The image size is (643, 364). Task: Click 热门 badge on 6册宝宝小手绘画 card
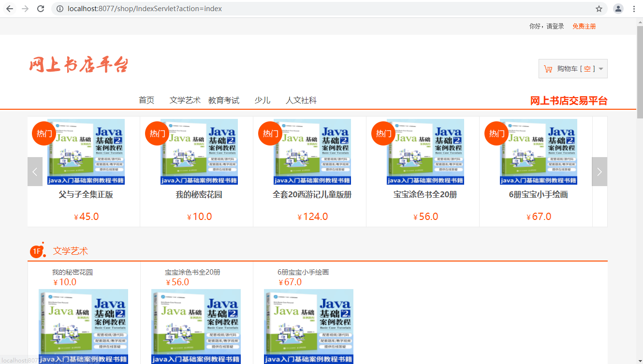[497, 133]
